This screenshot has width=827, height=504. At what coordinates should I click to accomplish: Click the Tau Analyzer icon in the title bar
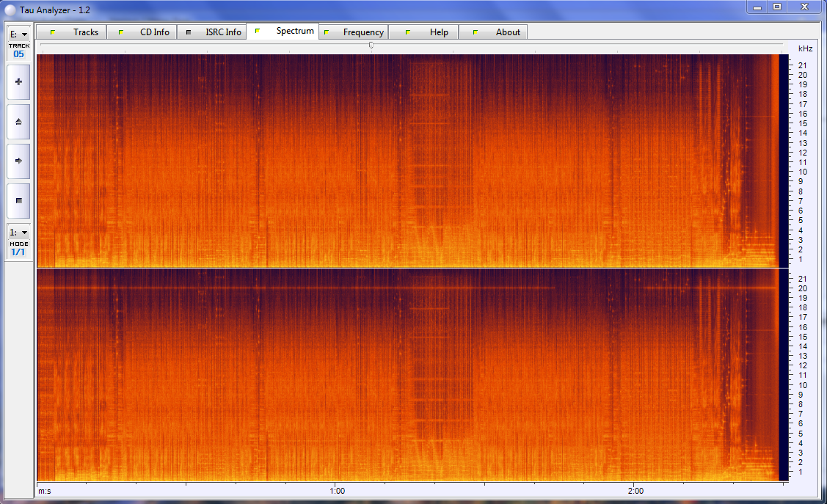point(9,10)
